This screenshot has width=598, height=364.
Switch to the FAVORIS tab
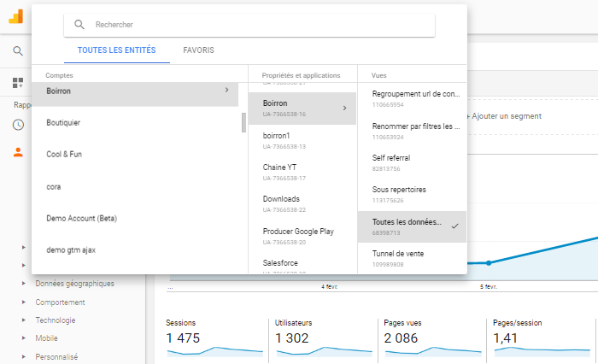pos(198,50)
